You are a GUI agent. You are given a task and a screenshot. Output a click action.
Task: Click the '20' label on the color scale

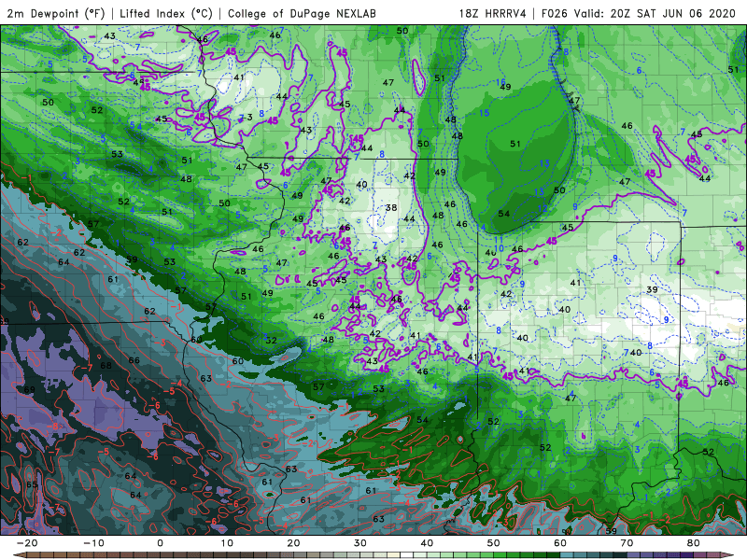coord(293,543)
